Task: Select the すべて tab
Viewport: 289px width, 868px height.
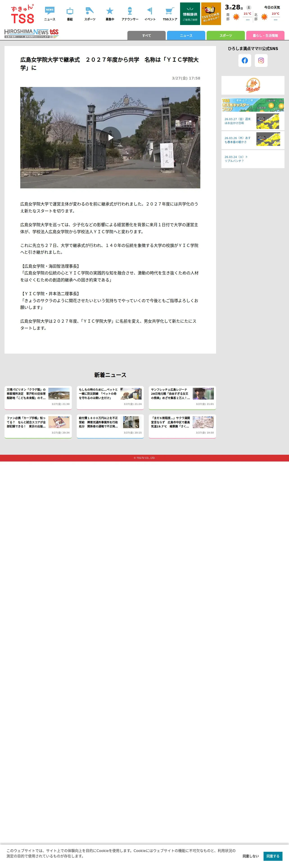Action: click(146, 35)
